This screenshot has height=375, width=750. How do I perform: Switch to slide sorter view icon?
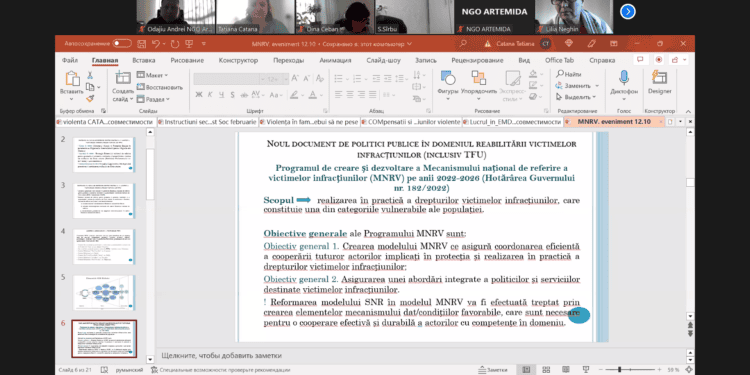[x=546, y=370]
